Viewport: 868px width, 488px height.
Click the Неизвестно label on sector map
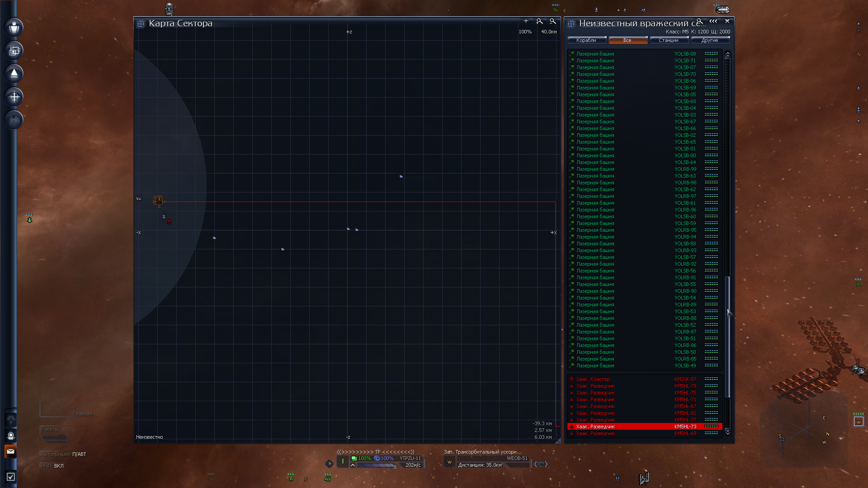(x=149, y=437)
